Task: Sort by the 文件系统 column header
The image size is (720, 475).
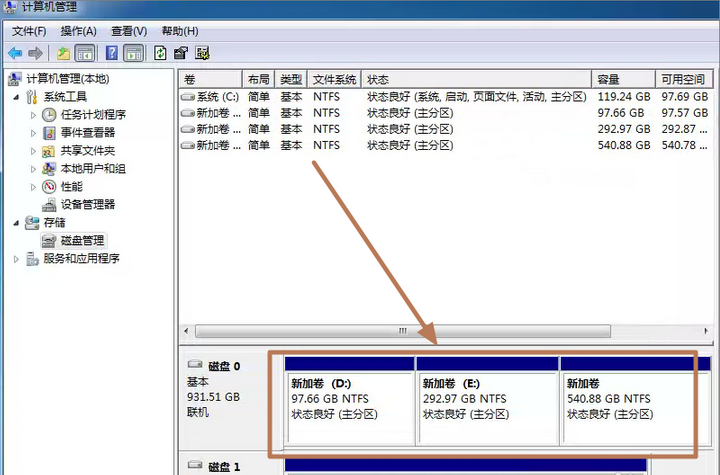Action: coord(334,79)
